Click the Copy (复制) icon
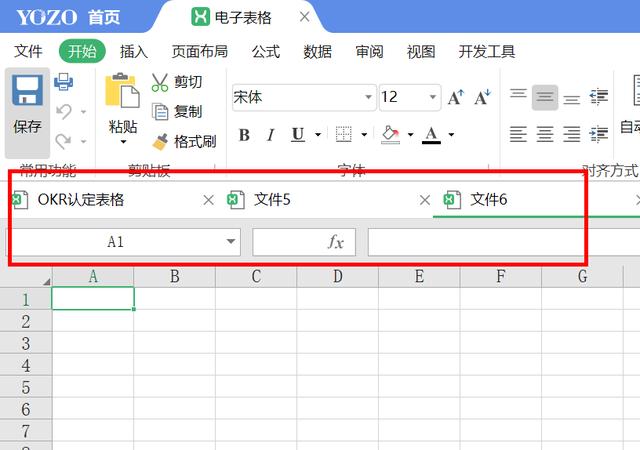640x450 pixels. (160, 112)
